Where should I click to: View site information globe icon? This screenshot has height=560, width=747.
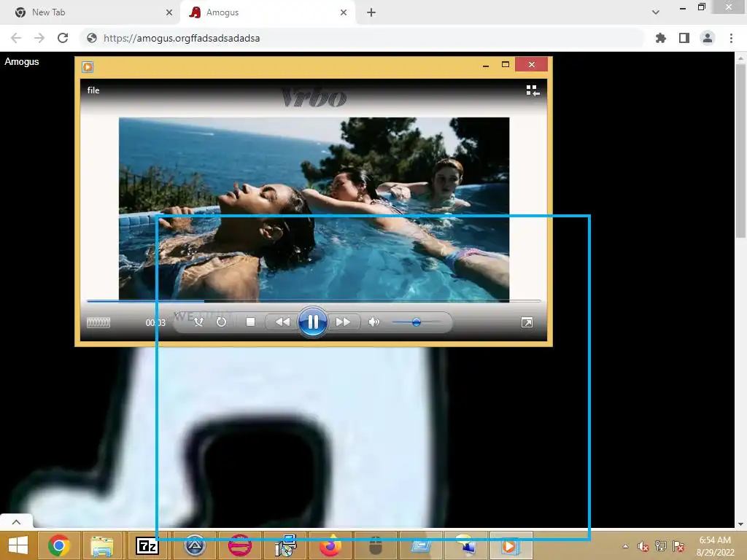pyautogui.click(x=92, y=38)
